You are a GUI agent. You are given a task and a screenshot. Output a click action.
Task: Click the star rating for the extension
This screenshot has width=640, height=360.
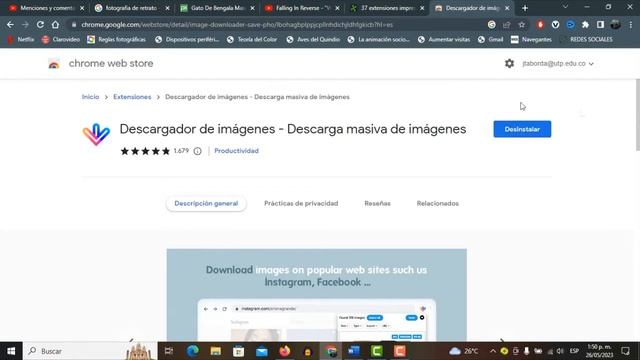point(145,151)
